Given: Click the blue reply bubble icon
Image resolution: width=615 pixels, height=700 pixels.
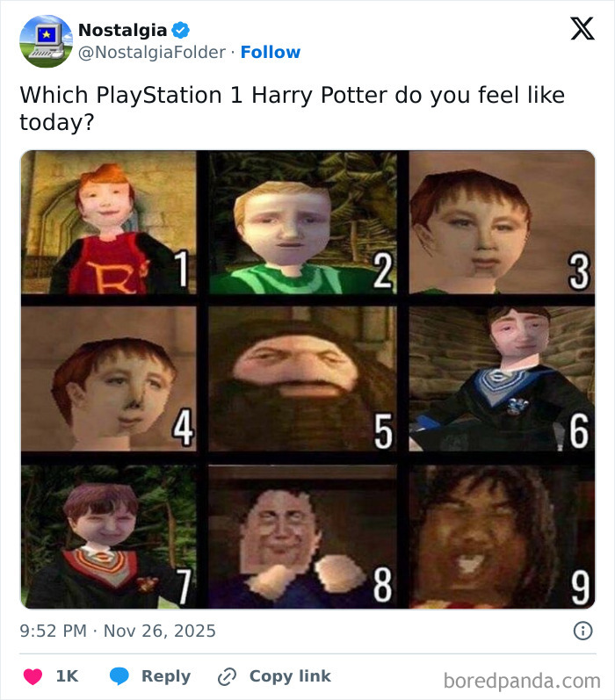Looking at the screenshot, I should pos(119,676).
